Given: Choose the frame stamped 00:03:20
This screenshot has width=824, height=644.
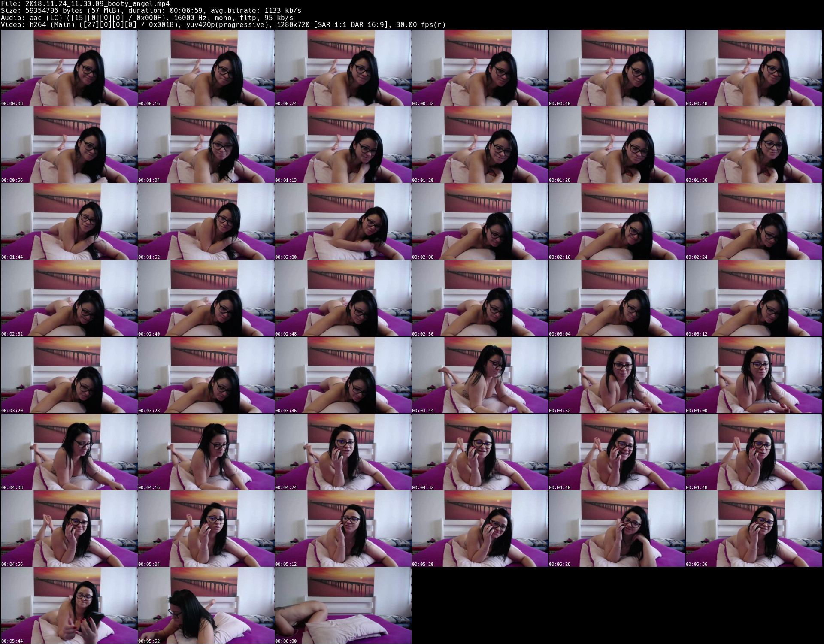Looking at the screenshot, I should pyautogui.click(x=69, y=375).
